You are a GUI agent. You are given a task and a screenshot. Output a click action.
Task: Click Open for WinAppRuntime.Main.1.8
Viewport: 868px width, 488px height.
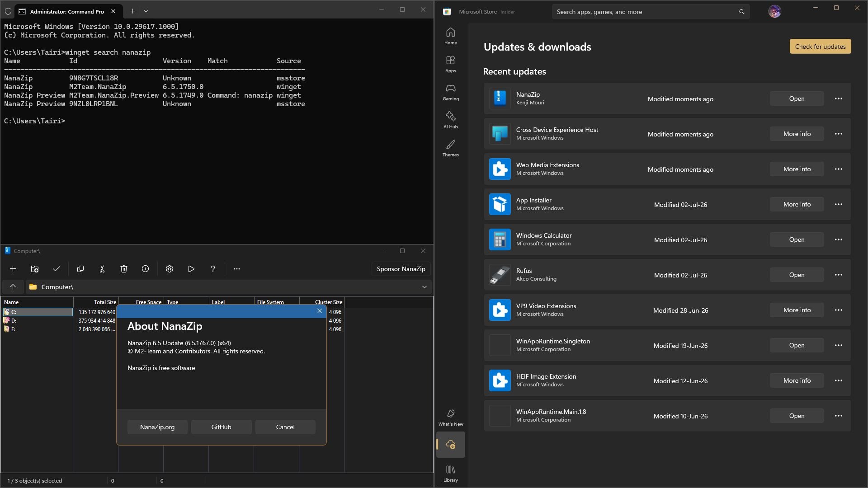coord(797,416)
